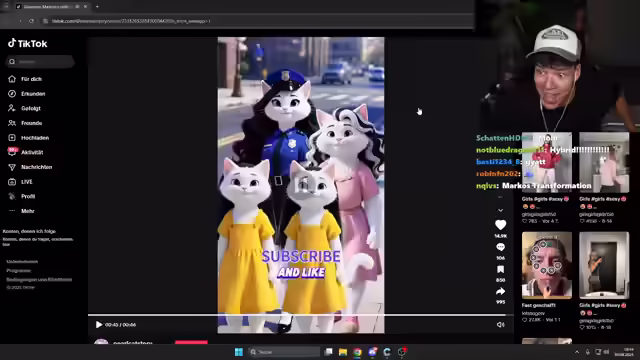Click the browser address bar URL
The width and height of the screenshot is (640, 360).
point(131,21)
